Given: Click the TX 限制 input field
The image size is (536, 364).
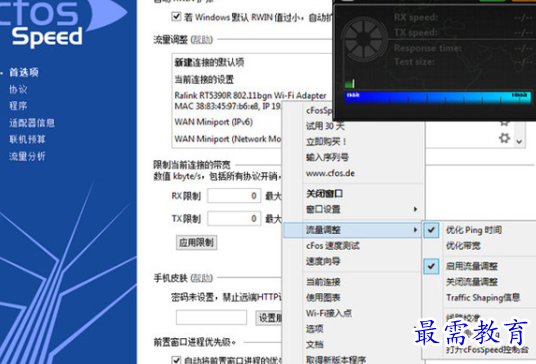Looking at the screenshot, I should coord(234,218).
